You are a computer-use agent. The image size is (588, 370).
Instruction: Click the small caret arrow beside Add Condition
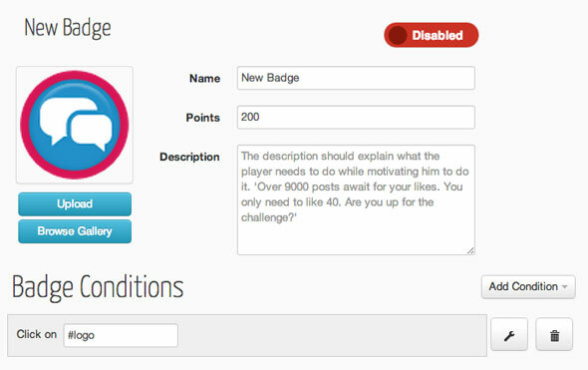565,287
